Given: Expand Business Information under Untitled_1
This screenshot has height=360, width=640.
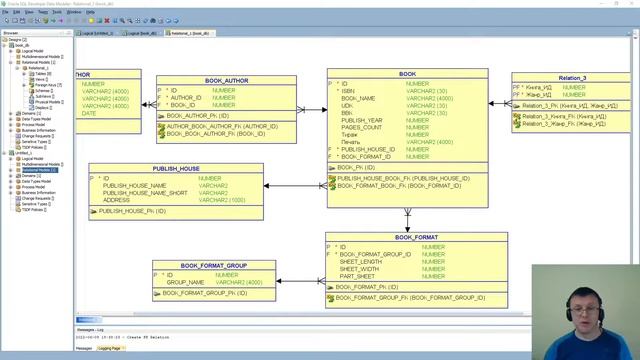Looking at the screenshot, I should pyautogui.click(x=11, y=193).
